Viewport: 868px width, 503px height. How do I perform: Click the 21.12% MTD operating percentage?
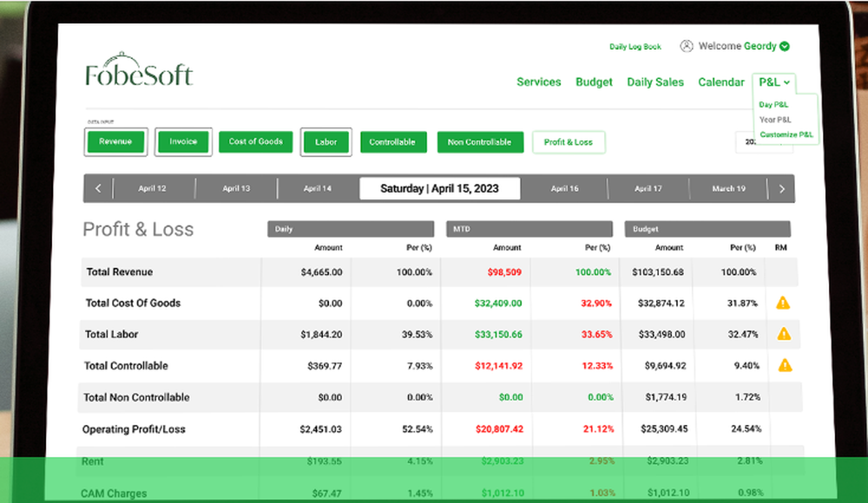coord(598,428)
